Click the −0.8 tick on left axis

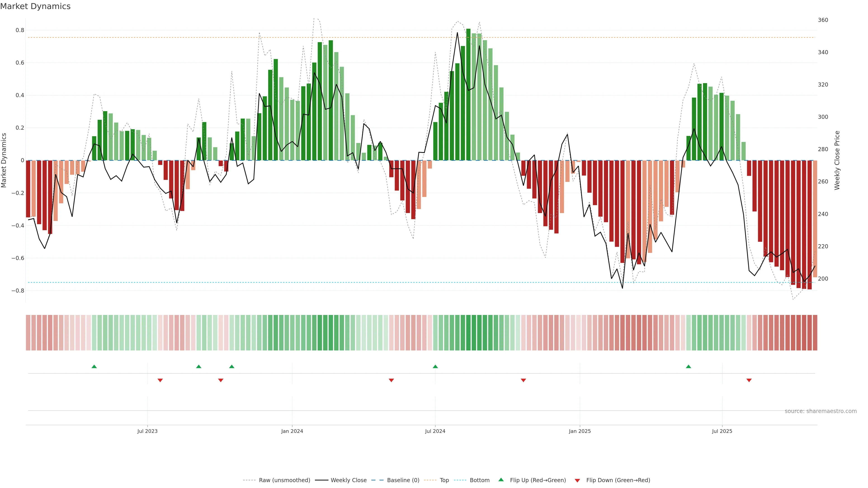(x=18, y=291)
